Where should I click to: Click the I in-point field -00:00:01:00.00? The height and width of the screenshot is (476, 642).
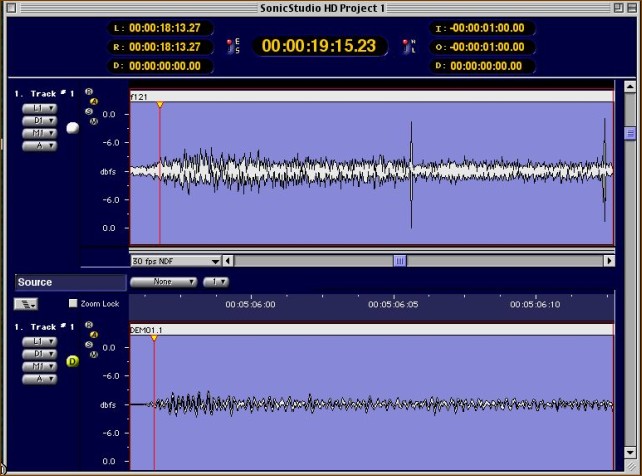pos(482,28)
